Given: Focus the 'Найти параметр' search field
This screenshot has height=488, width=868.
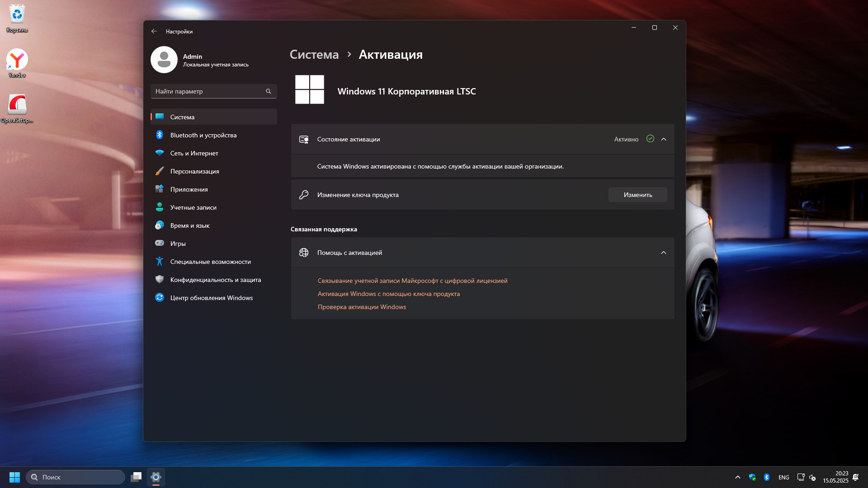Looking at the screenshot, I should tap(213, 91).
